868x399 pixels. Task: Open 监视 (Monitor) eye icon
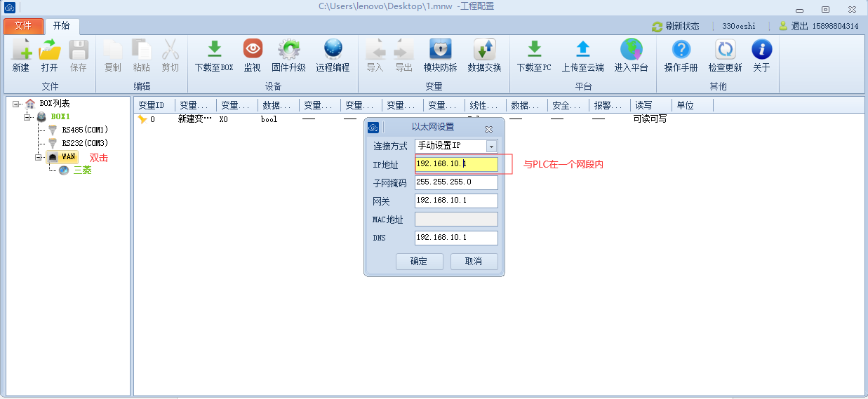[x=253, y=50]
